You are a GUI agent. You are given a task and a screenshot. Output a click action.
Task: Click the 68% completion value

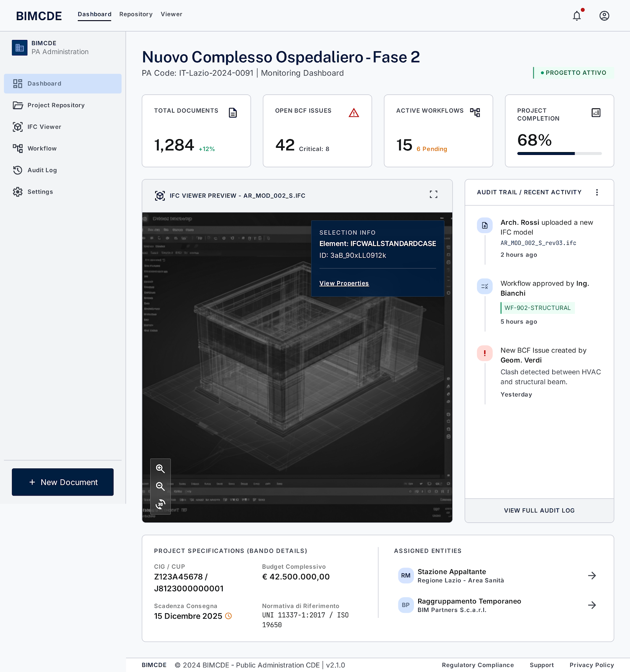pos(535,140)
